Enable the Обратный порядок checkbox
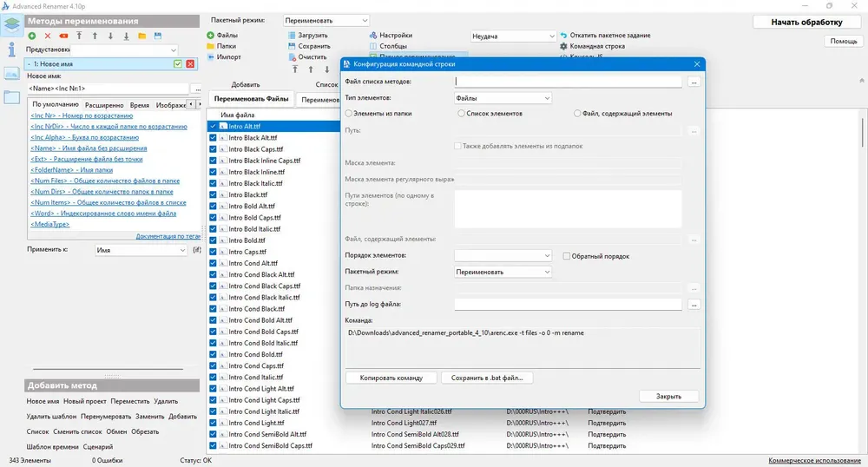Image resolution: width=868 pixels, height=467 pixels. (x=566, y=256)
